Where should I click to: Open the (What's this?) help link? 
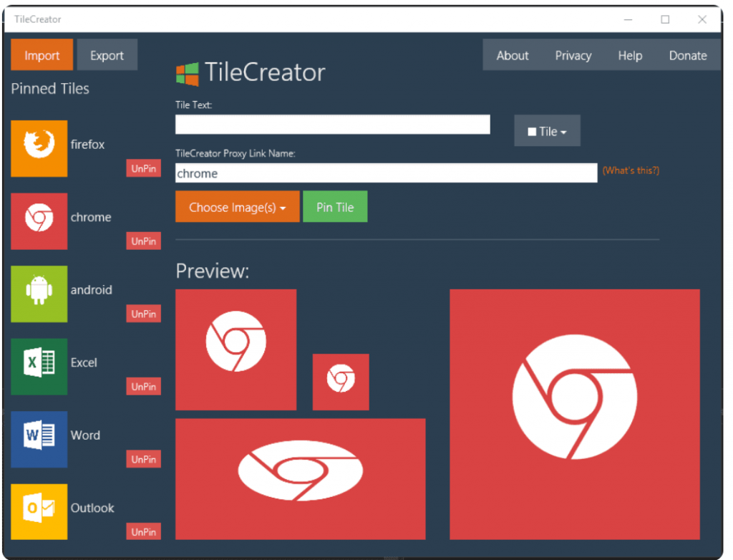(x=631, y=170)
